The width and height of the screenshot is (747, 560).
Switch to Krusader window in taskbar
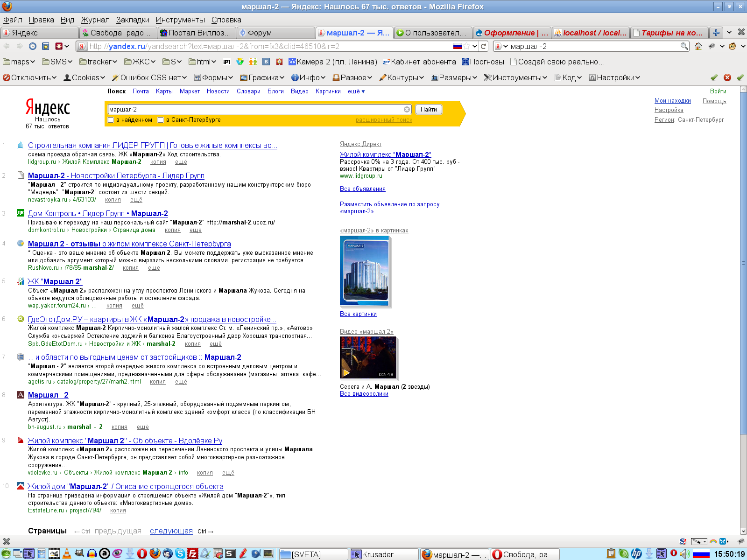pos(384,554)
